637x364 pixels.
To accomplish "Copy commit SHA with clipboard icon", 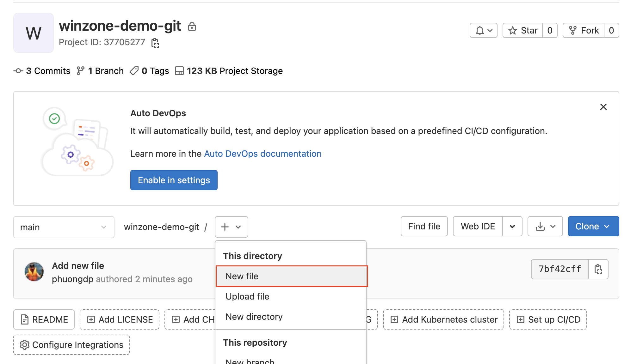I will coord(598,269).
